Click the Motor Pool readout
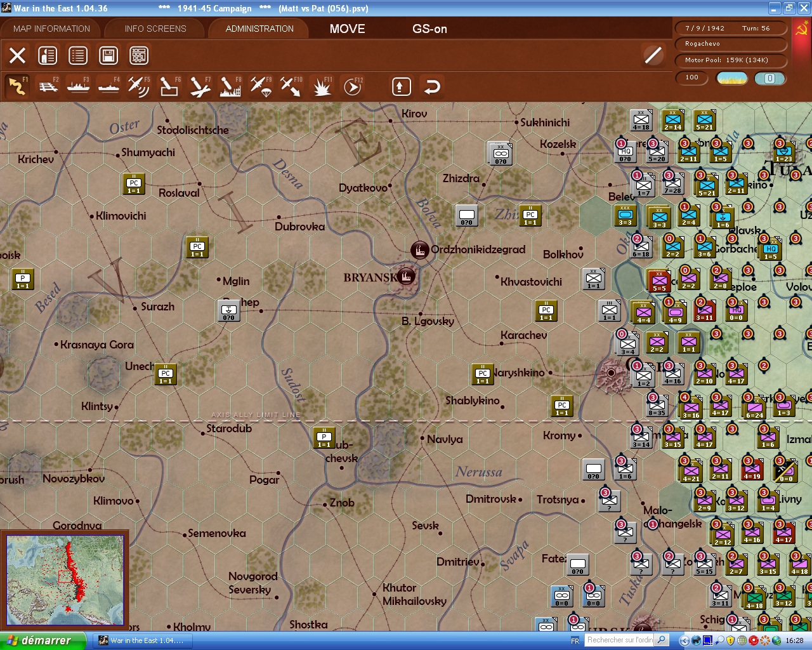812x650 pixels. [731, 60]
